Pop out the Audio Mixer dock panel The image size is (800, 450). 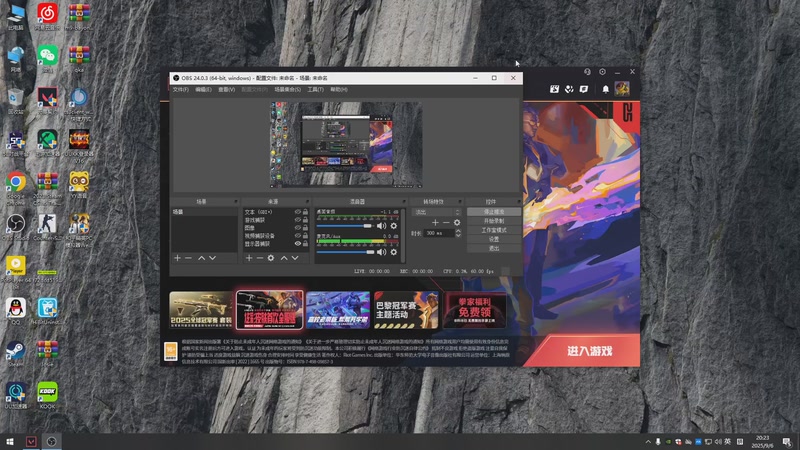(404, 202)
